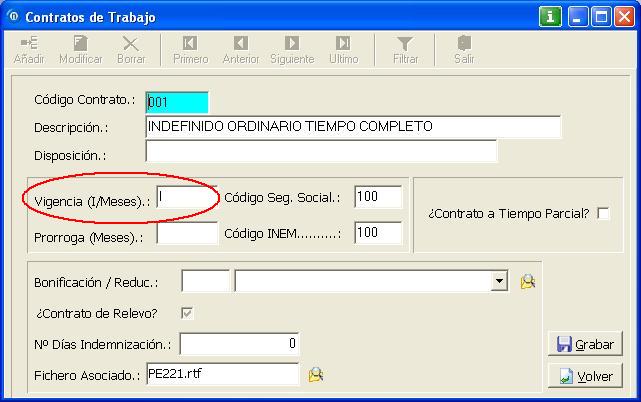Click the Prorroga (Meses) field
The width and height of the screenshot is (641, 402).
(187, 233)
